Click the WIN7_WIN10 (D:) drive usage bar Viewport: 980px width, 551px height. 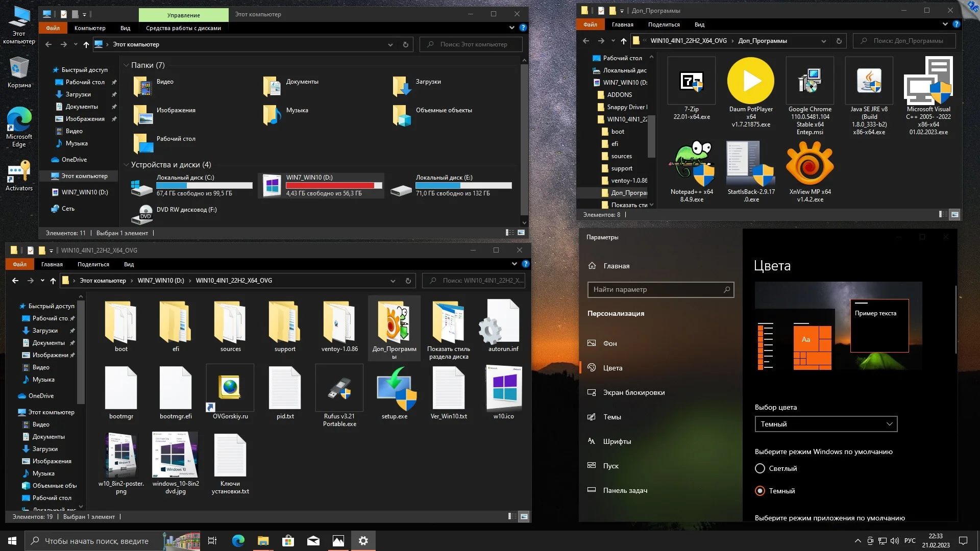334,186
